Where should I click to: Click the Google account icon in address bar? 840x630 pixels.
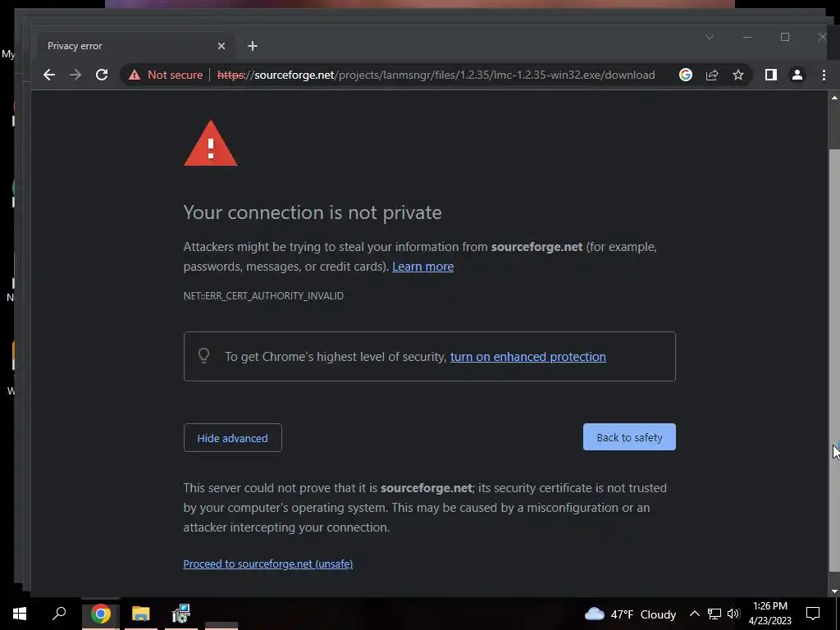click(686, 75)
